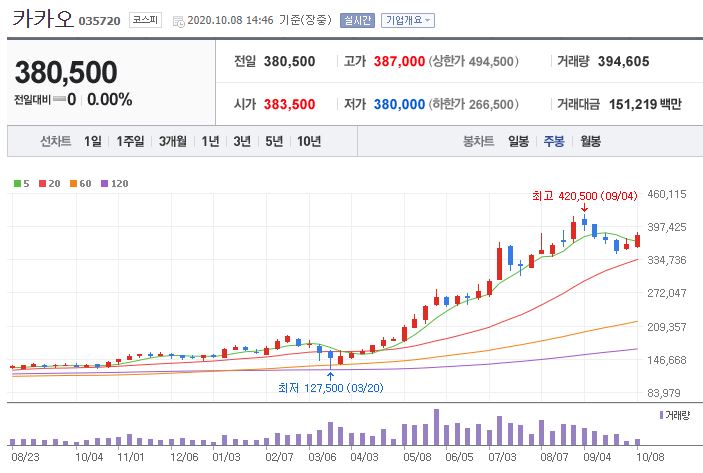This screenshot has width=703, height=473.
Task: Click the purple 거래량 legend marker
Action: point(661,415)
